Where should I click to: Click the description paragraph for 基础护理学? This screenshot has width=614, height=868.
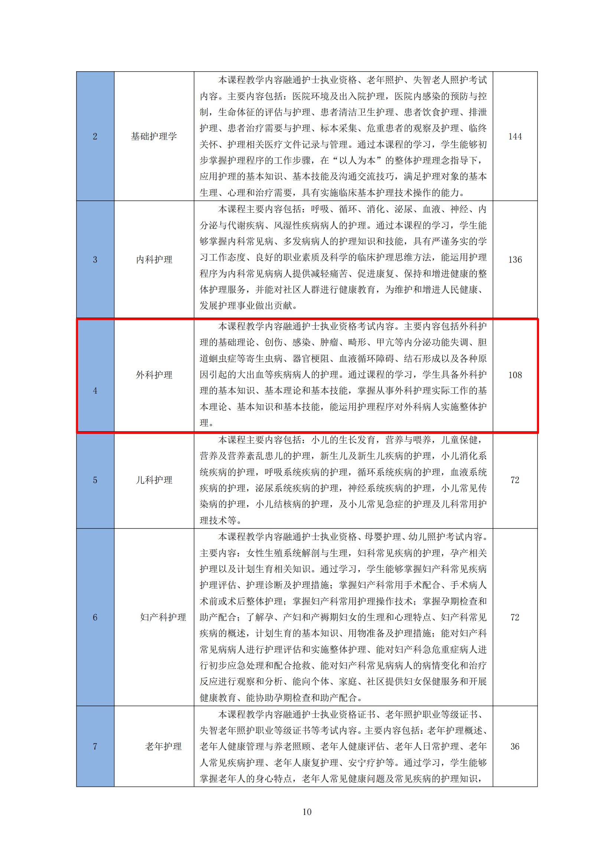(343, 136)
